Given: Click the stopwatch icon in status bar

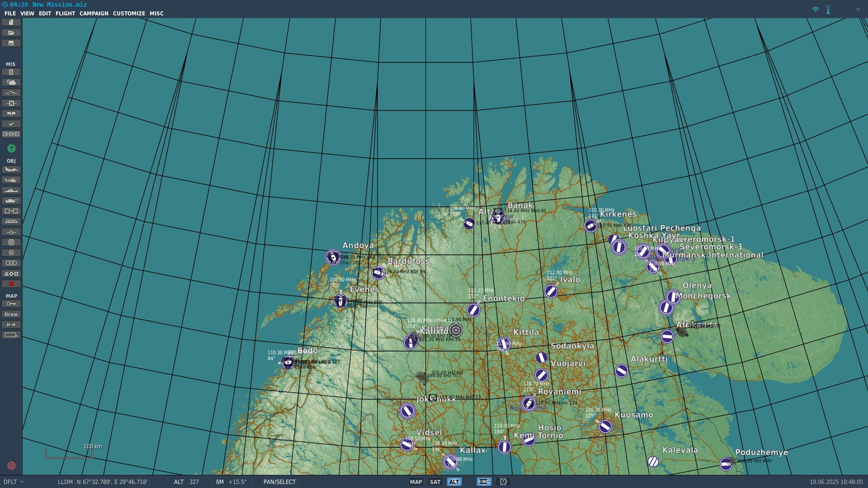Looking at the screenshot, I should tap(503, 482).
